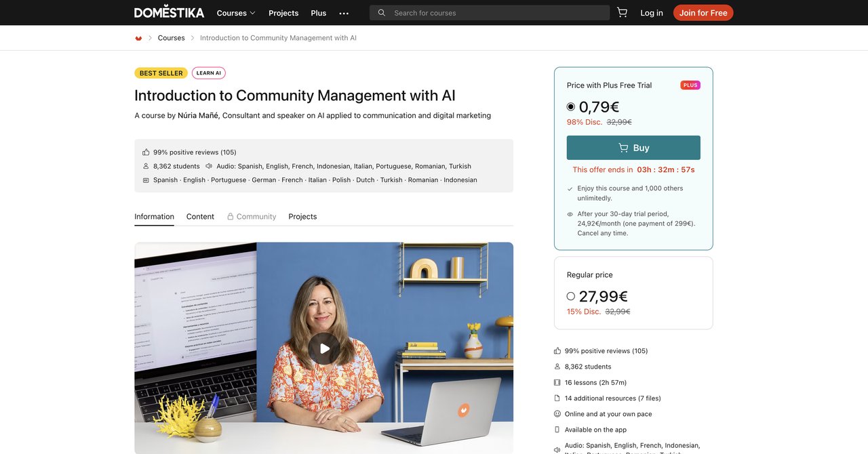The height and width of the screenshot is (454, 868).
Task: Focus the Search for courses field
Action: [x=490, y=13]
